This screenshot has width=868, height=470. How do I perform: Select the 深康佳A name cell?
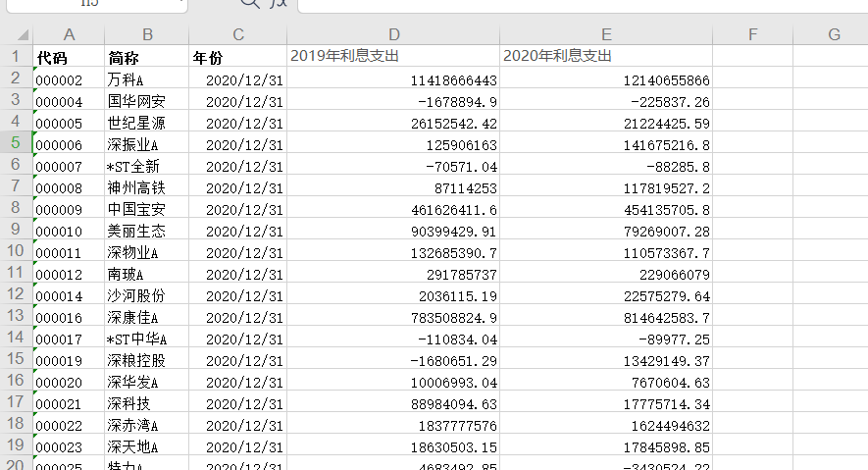pyautogui.click(x=147, y=315)
